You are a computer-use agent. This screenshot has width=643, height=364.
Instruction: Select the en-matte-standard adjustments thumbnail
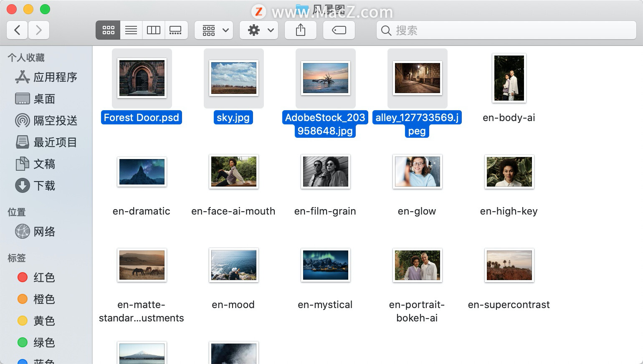click(142, 265)
